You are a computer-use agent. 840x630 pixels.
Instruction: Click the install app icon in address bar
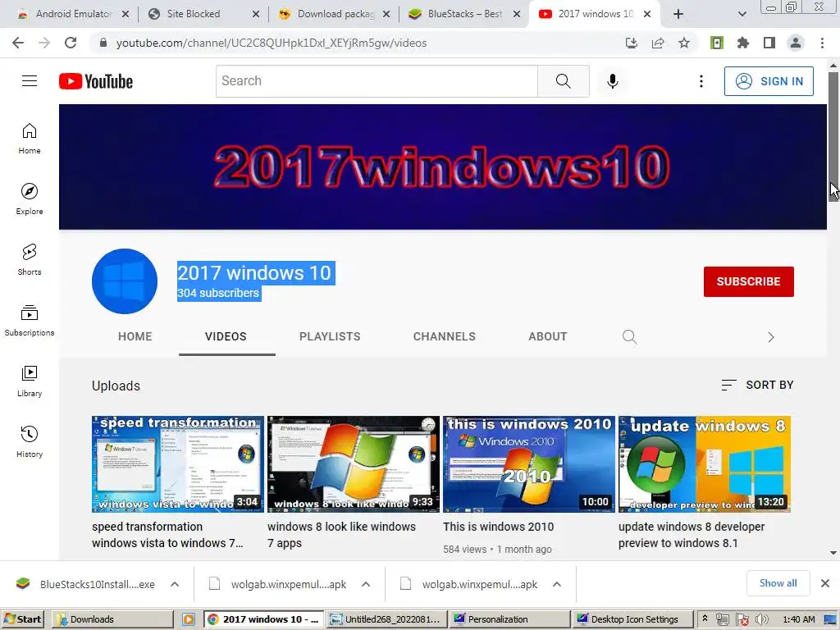[x=632, y=43]
